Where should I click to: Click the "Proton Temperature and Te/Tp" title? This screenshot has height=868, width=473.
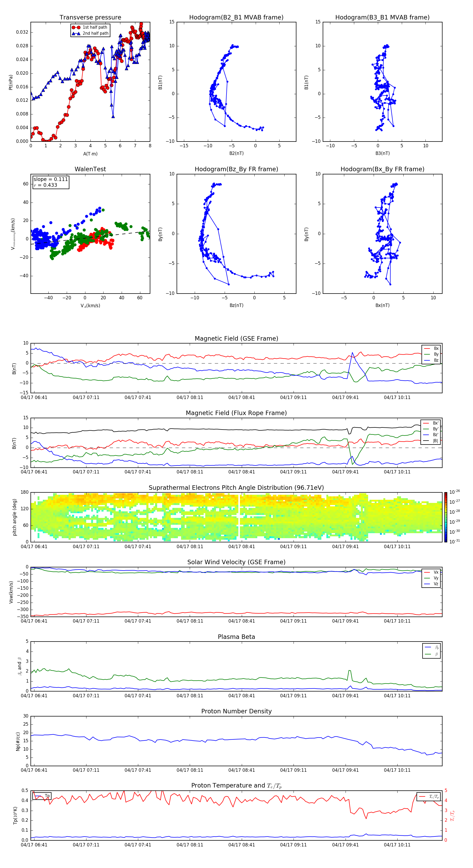coord(236,785)
